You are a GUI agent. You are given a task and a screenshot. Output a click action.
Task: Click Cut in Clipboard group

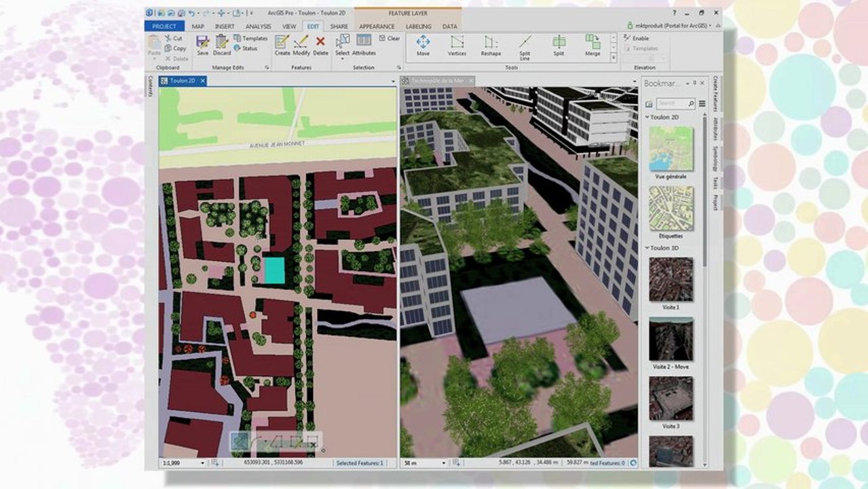[x=173, y=39]
